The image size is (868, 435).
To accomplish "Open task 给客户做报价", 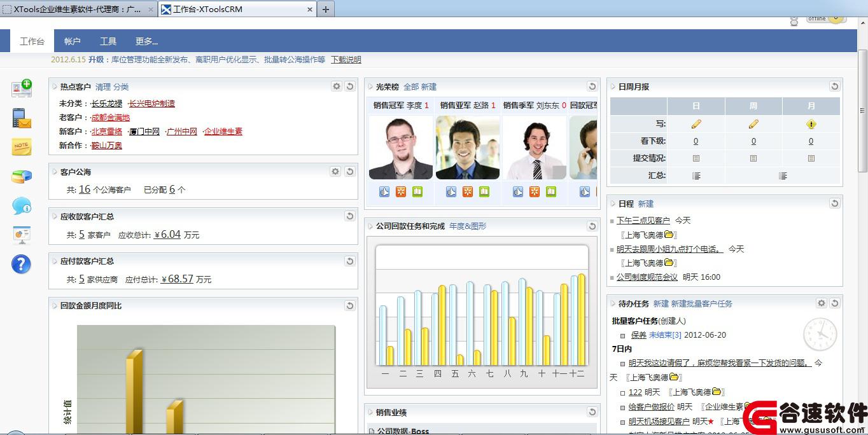I will [651, 406].
